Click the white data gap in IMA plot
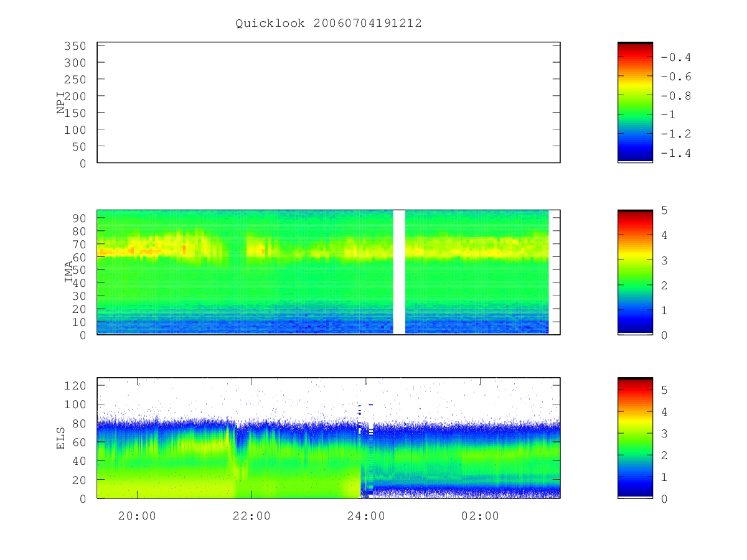Viewport: 747px width, 560px height. click(399, 272)
